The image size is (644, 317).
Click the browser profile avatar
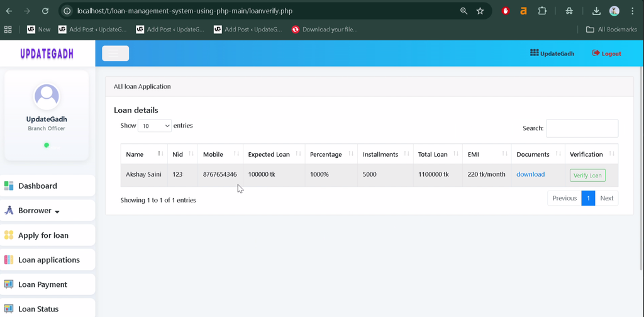point(614,11)
